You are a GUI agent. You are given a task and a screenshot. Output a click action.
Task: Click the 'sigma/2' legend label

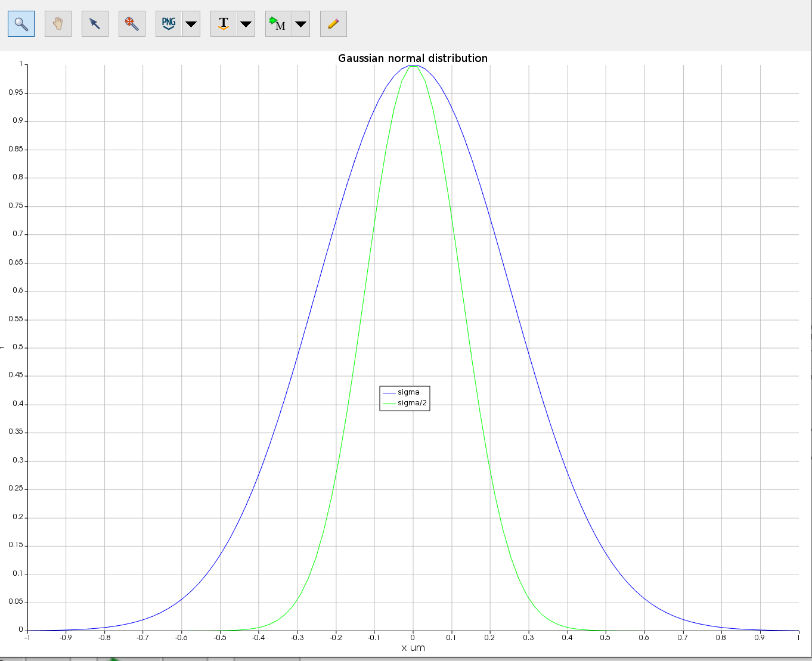(412, 403)
